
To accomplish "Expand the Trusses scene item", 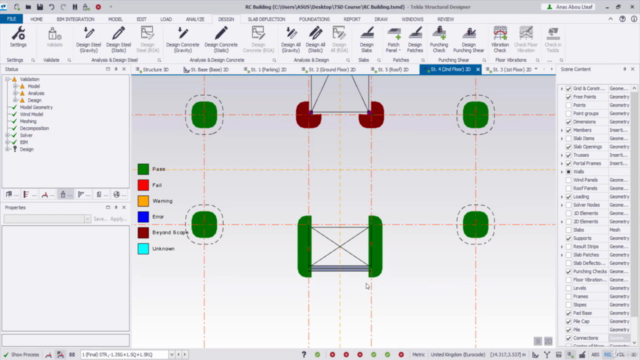I will [562, 155].
